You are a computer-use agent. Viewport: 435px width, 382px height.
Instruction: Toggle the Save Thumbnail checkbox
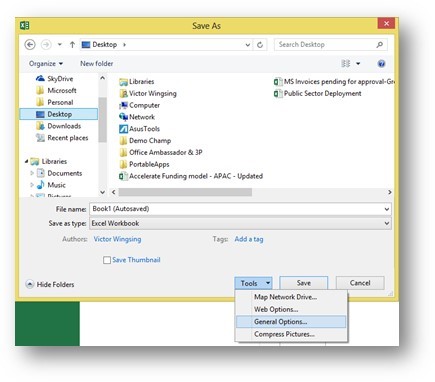tap(107, 260)
